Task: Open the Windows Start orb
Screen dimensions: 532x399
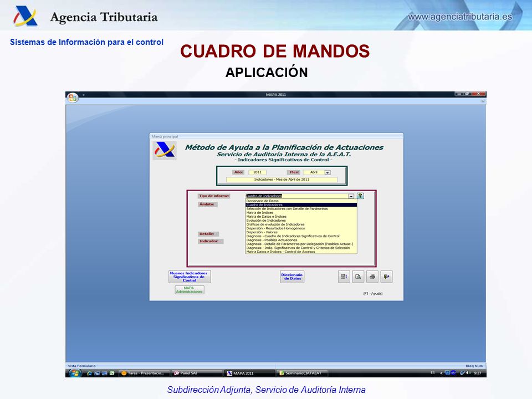Action: click(x=75, y=373)
